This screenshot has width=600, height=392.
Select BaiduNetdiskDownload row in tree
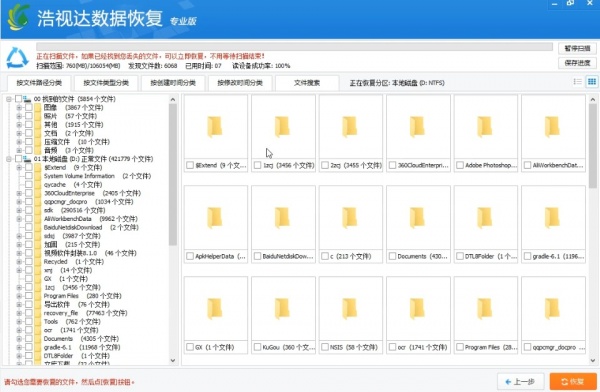[91, 227]
